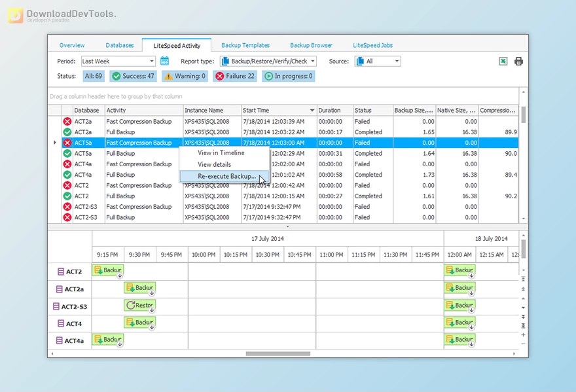Open the calendar icon beside Period
The width and height of the screenshot is (576, 392).
pyautogui.click(x=165, y=62)
